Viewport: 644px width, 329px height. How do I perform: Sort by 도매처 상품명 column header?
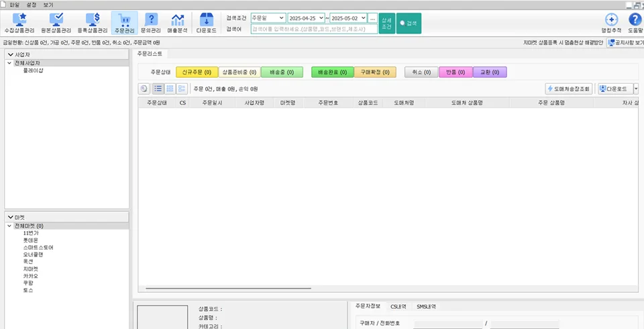click(x=467, y=103)
